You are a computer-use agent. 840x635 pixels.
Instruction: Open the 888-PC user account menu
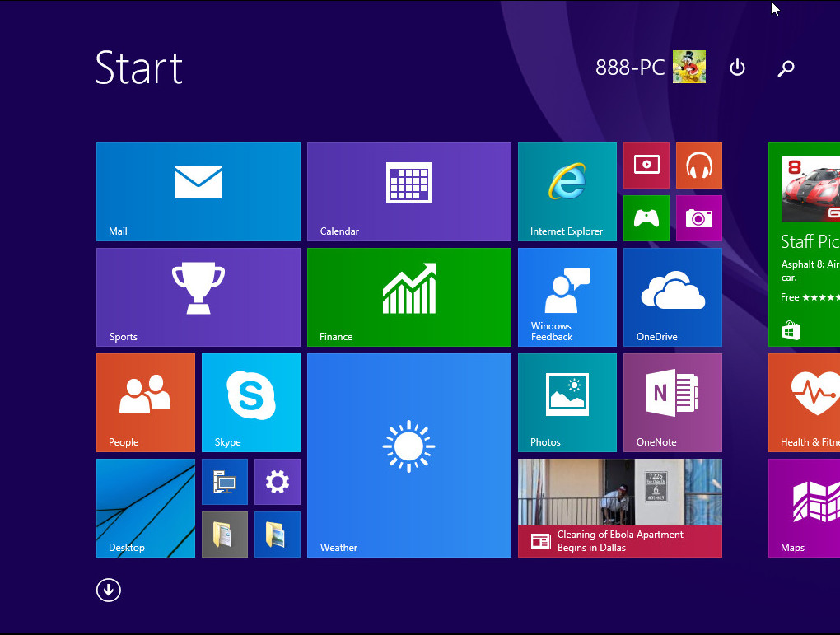[x=649, y=68]
